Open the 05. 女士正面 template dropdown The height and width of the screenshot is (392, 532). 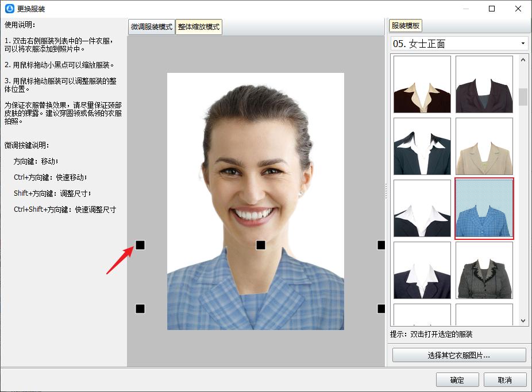523,43
